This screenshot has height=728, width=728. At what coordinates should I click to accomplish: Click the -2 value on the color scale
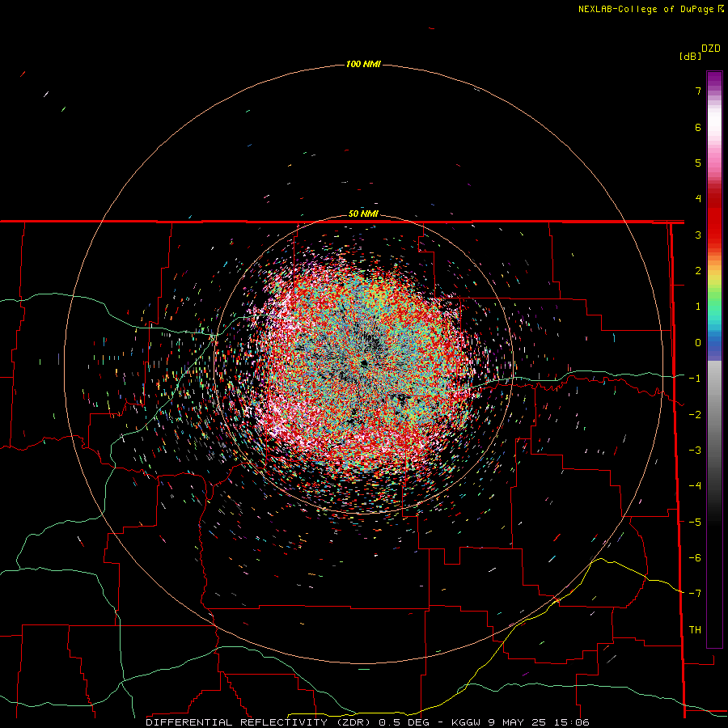coord(695,415)
